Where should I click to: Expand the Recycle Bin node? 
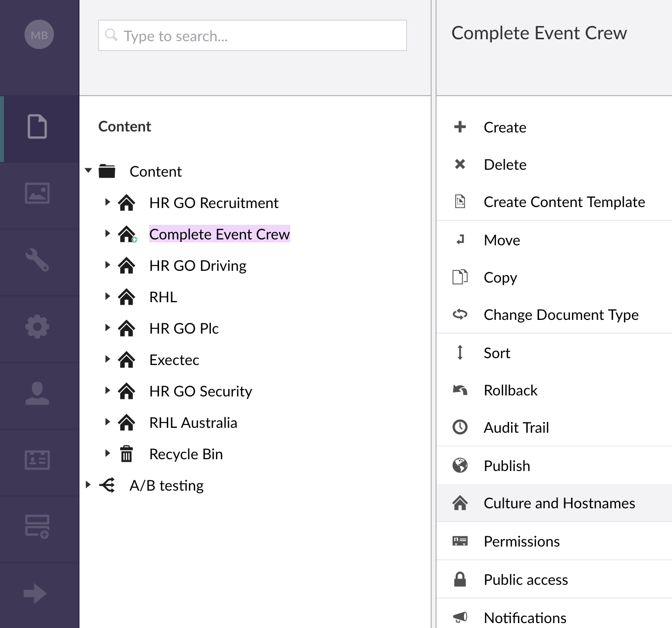[x=107, y=453]
